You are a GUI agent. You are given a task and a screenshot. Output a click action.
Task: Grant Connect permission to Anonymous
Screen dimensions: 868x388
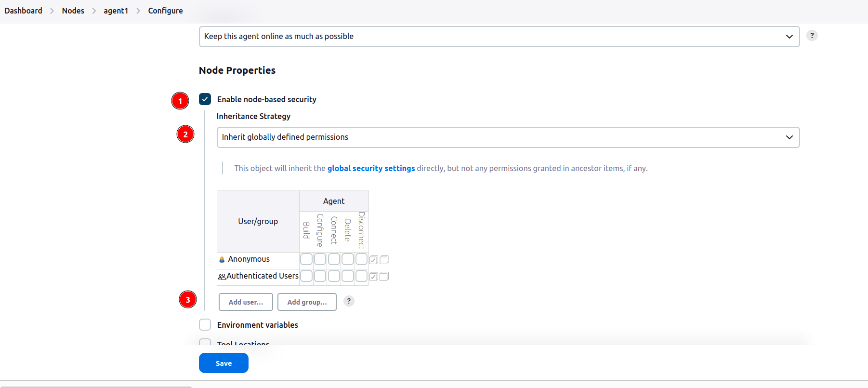(334, 259)
